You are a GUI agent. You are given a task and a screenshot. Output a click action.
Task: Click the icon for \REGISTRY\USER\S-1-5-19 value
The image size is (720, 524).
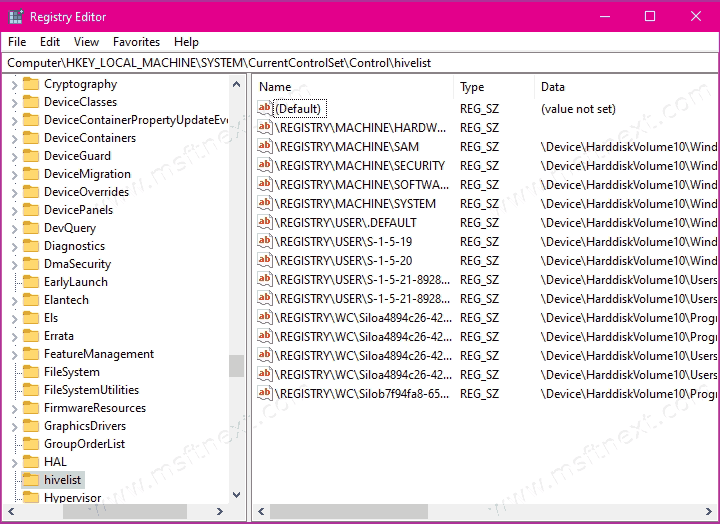pos(264,241)
